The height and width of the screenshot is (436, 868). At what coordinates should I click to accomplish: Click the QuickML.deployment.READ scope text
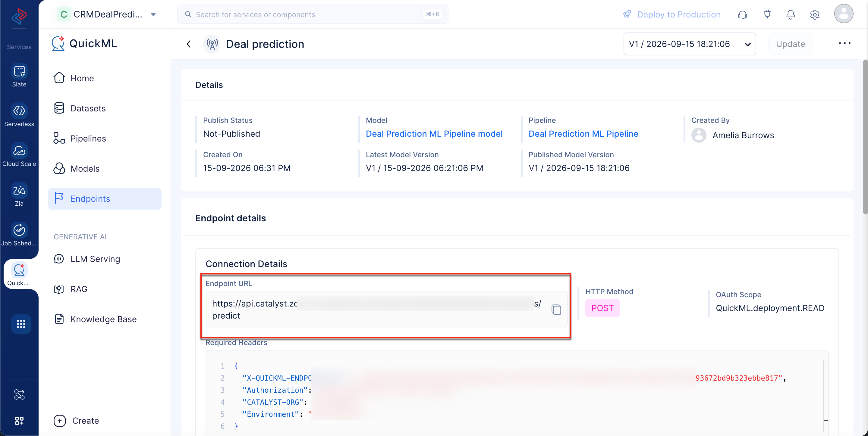(770, 308)
